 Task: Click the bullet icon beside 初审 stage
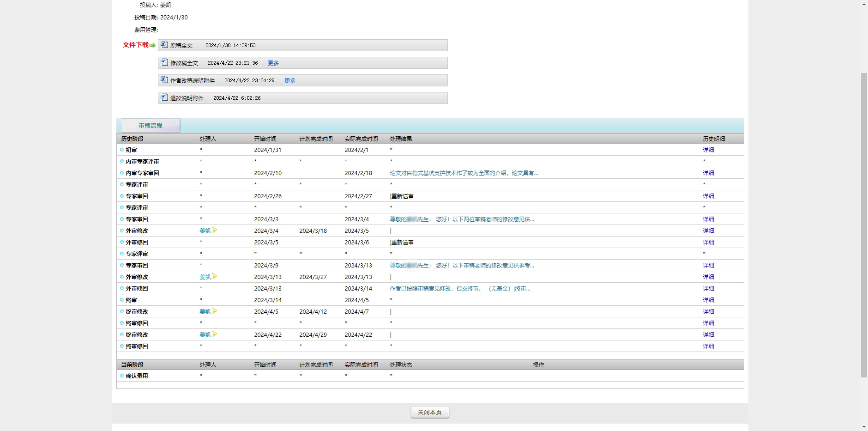click(122, 150)
